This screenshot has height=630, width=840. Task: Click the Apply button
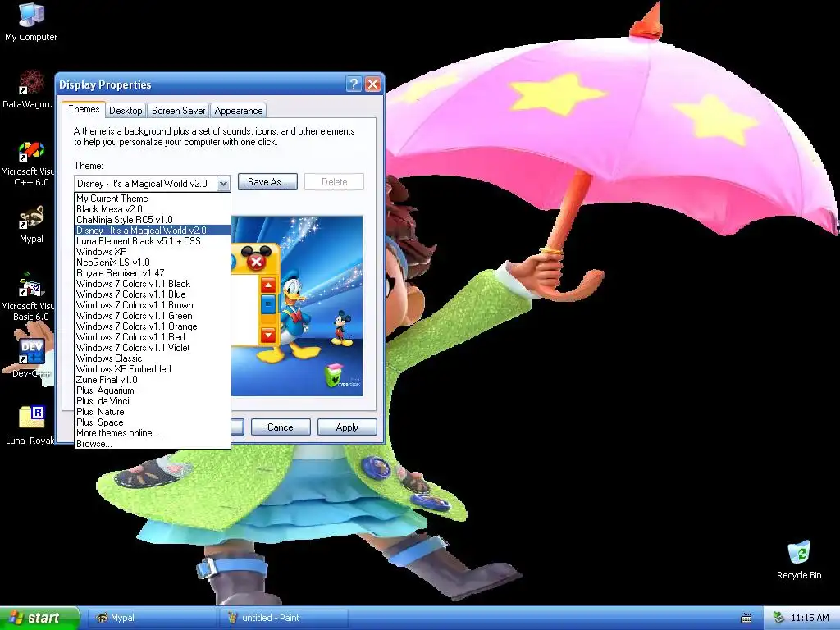click(x=347, y=427)
